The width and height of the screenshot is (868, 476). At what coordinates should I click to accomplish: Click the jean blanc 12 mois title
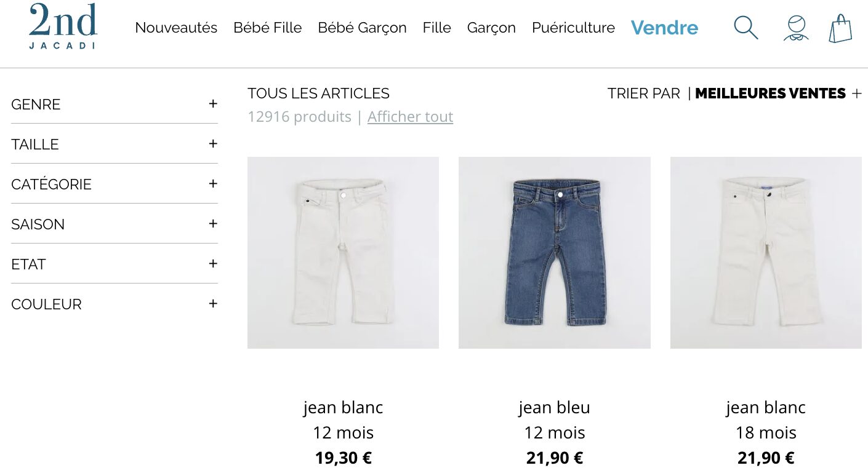coord(343,407)
